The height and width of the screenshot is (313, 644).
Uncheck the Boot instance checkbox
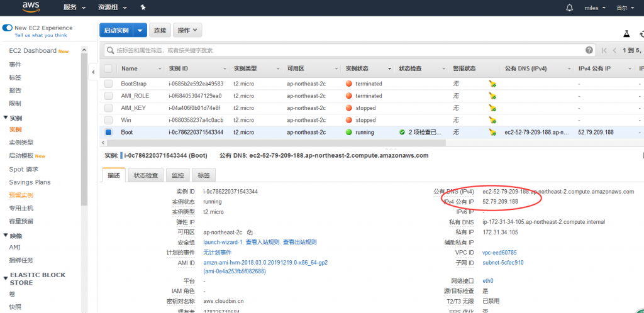108,132
